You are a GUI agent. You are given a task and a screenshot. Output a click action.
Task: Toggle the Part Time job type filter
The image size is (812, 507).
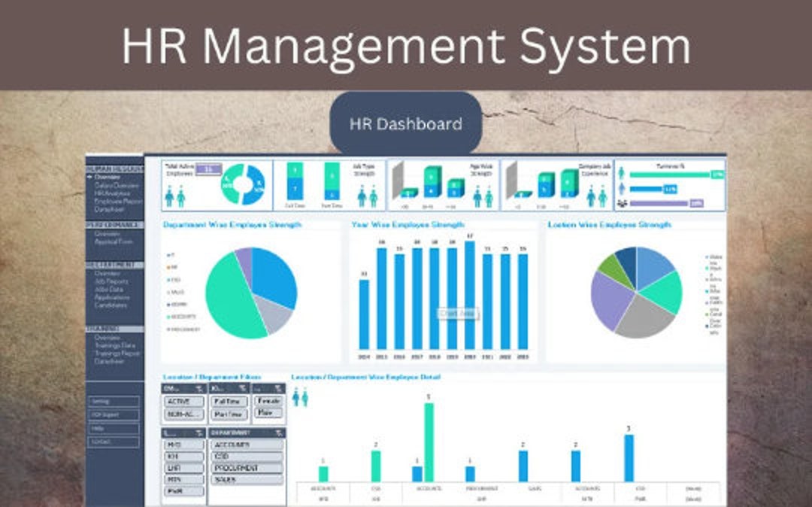pyautogui.click(x=229, y=412)
